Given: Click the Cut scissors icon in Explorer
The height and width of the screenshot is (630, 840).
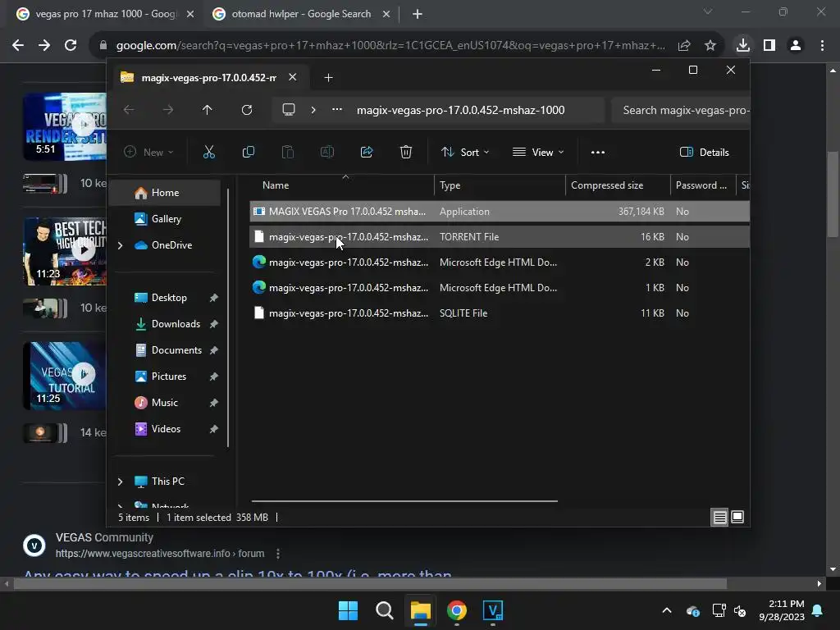Looking at the screenshot, I should [209, 152].
